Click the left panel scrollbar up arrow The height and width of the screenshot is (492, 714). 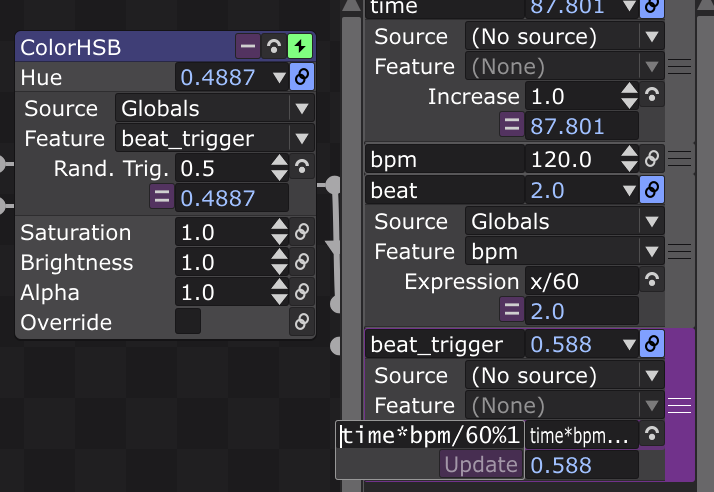(352, 5)
